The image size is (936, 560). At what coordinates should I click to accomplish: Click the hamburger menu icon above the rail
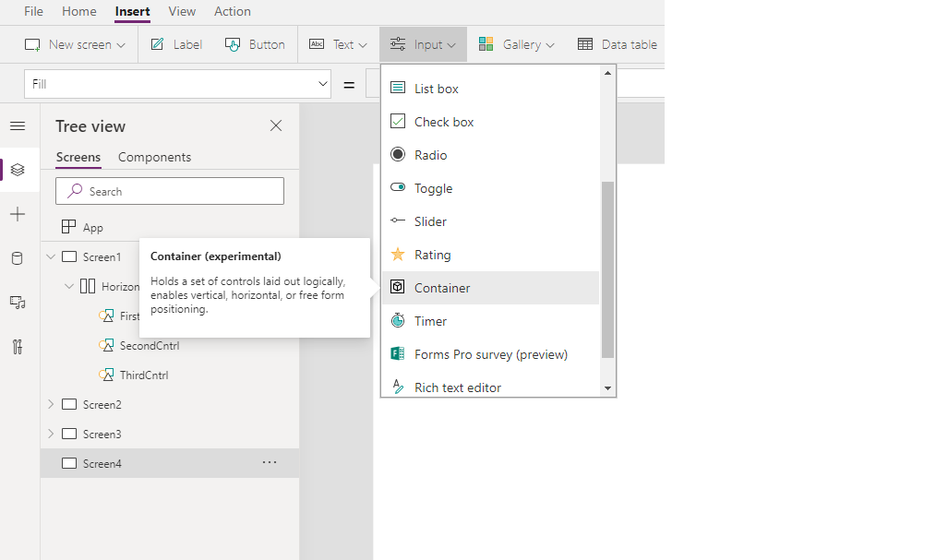pyautogui.click(x=18, y=125)
